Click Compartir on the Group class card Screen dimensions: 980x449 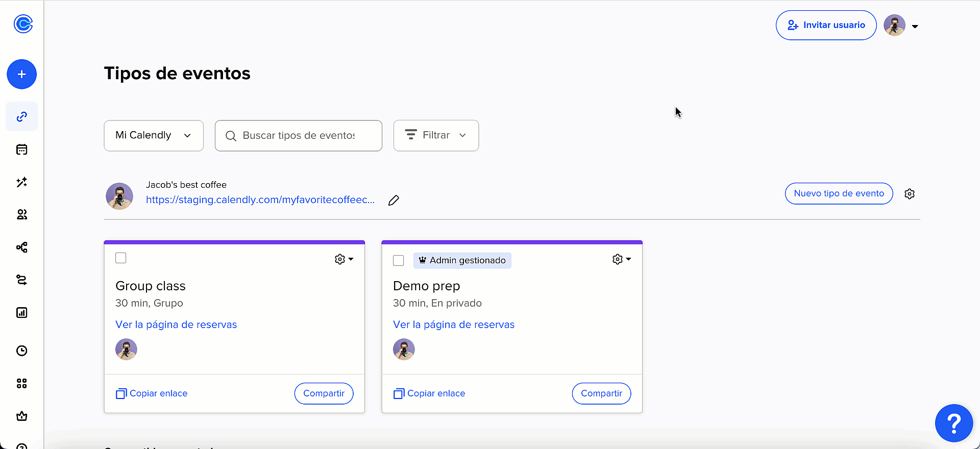click(x=324, y=393)
